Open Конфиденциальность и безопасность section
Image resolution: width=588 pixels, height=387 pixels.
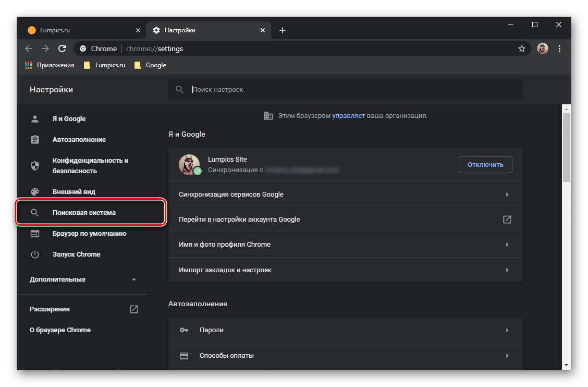point(90,166)
